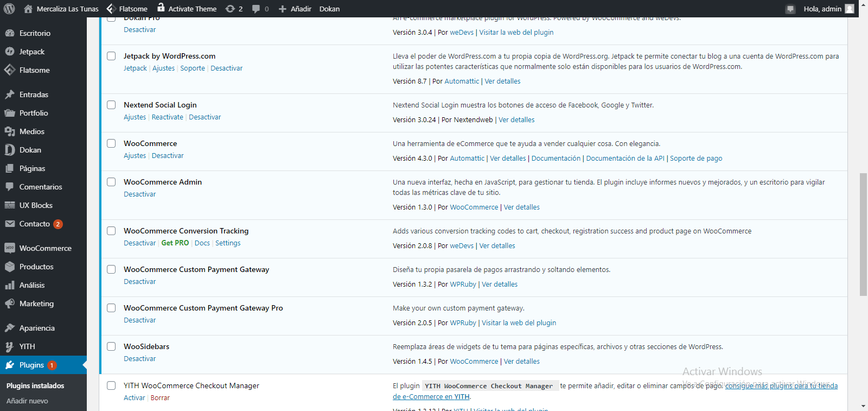
Task: Select WooCommerce Custom Payment Gateway Pro checkbox
Action: (x=111, y=308)
